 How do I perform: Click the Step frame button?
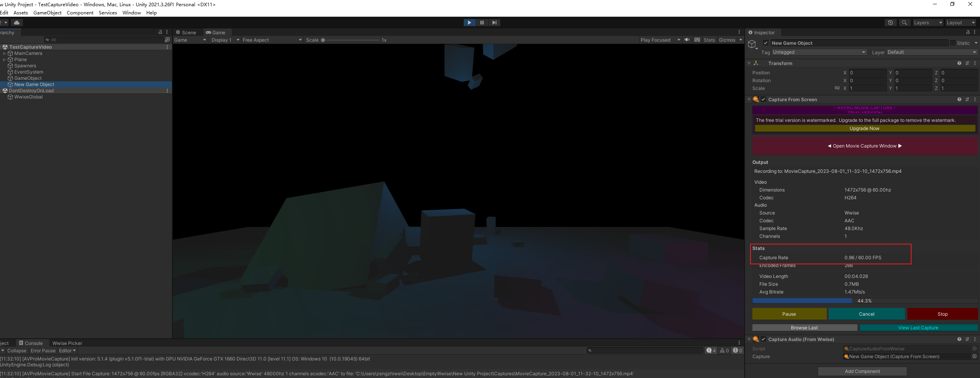[494, 22]
